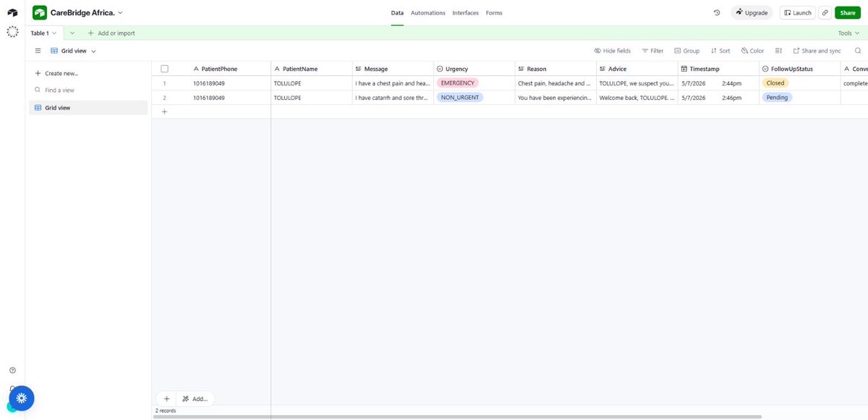
Task: Select the 'Welcome back, TOLULOPE' advice cell
Action: (x=637, y=98)
